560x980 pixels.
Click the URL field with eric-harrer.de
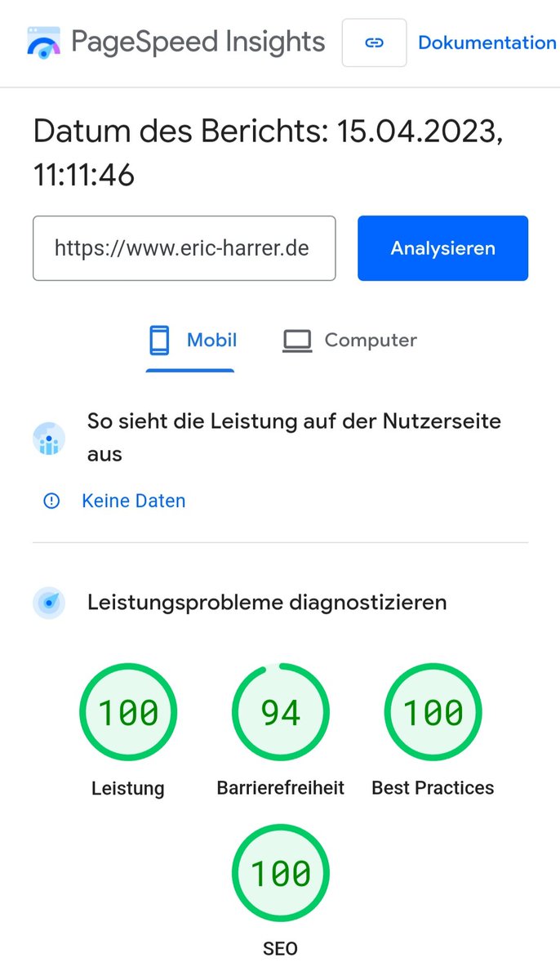coord(184,248)
